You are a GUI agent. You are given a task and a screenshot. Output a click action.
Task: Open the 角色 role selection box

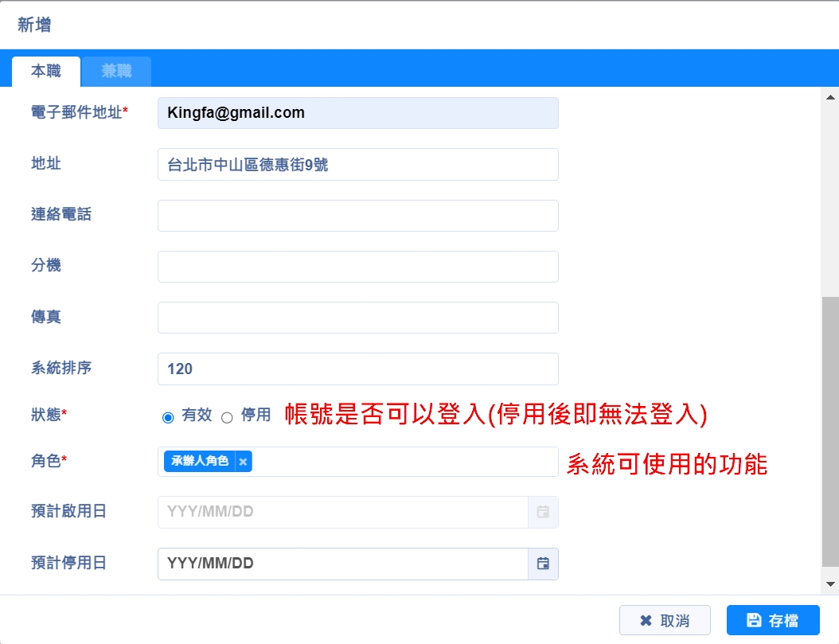398,462
